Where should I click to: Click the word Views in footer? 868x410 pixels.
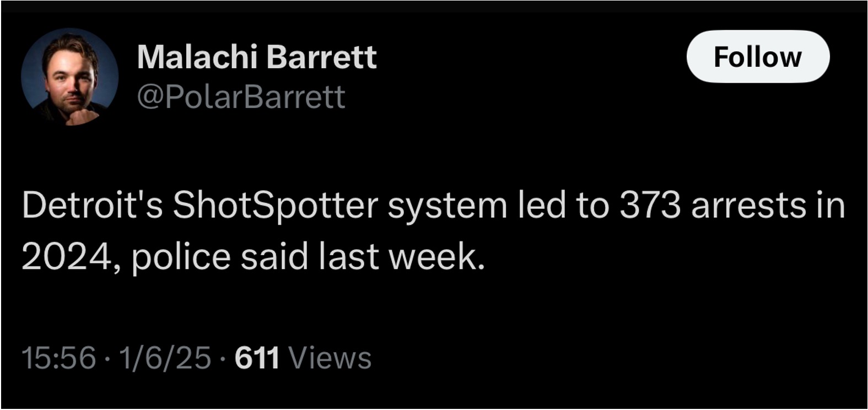pos(330,358)
